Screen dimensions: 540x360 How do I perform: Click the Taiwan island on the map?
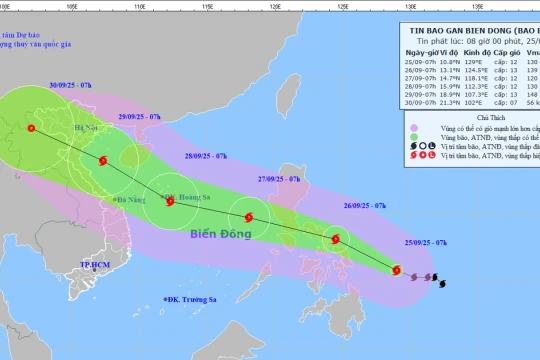288,95
